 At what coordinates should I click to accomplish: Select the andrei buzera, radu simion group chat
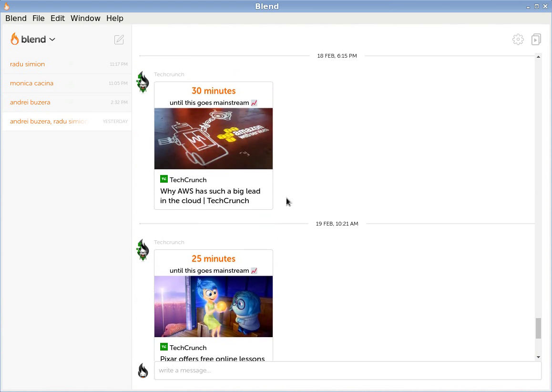click(67, 121)
